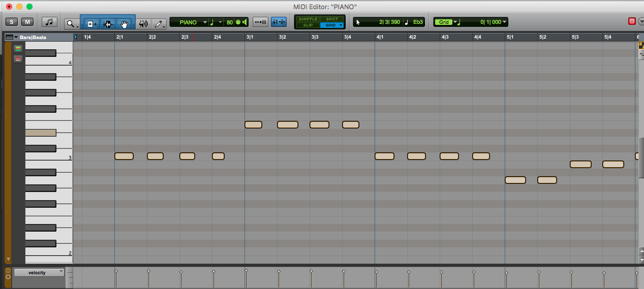
Task: Select the Grabber hand tool
Action: pos(125,23)
